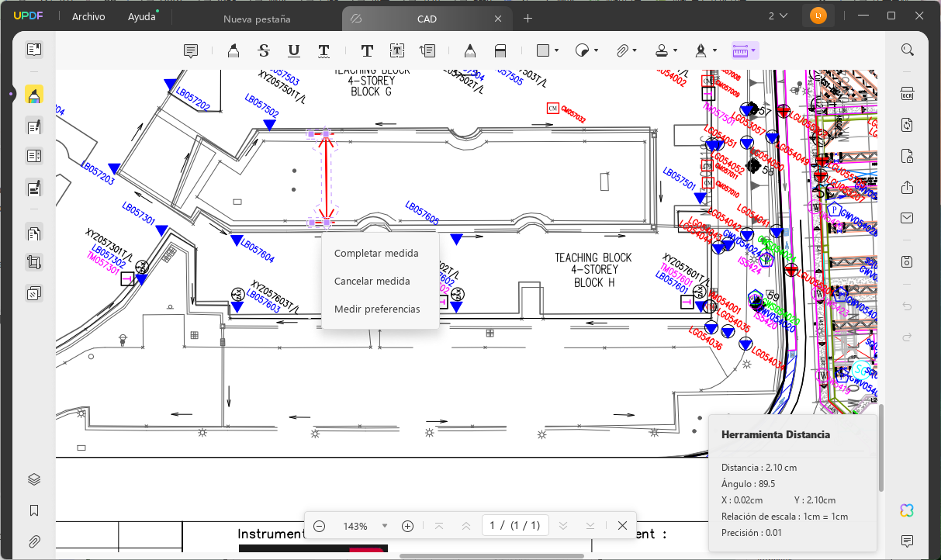The width and height of the screenshot is (941, 560).
Task: Expand the stamp tool dropdown
Action: (x=675, y=50)
